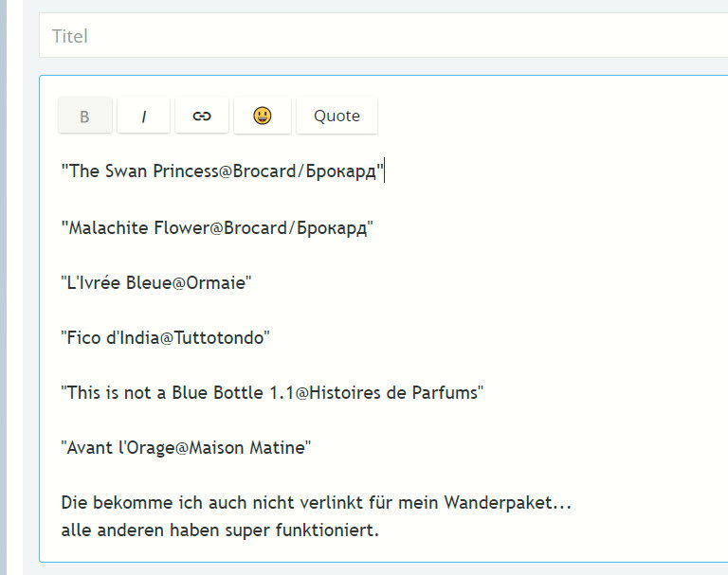Viewport: 728px width, 575px height.
Task: Toggle bold formatting with the B button
Action: coord(85,116)
